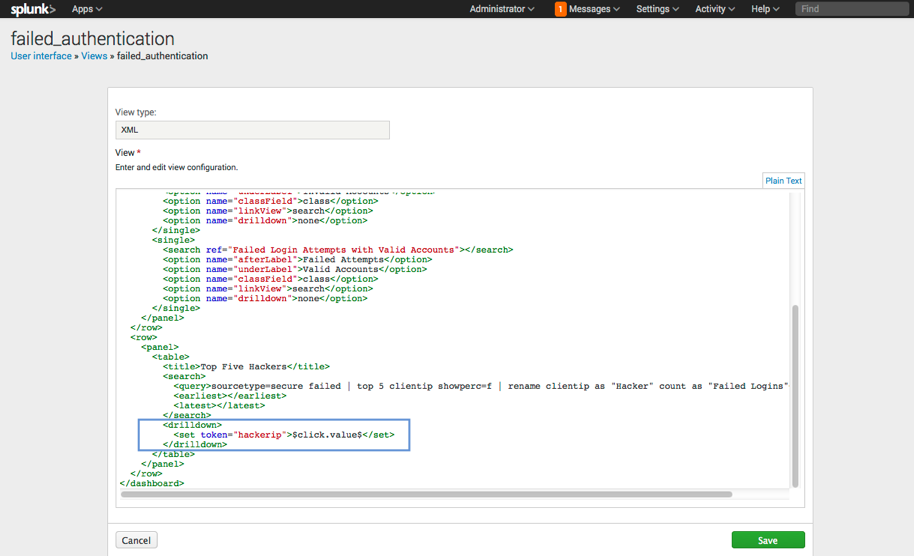
Task: Click the horizontal scrollbar of XML editor
Action: coord(426,494)
